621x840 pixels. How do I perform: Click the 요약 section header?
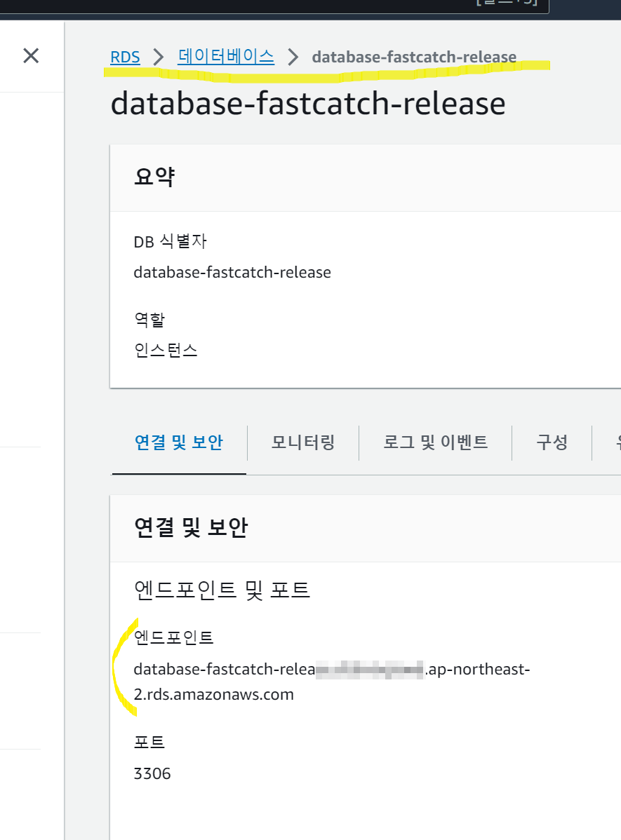(154, 177)
